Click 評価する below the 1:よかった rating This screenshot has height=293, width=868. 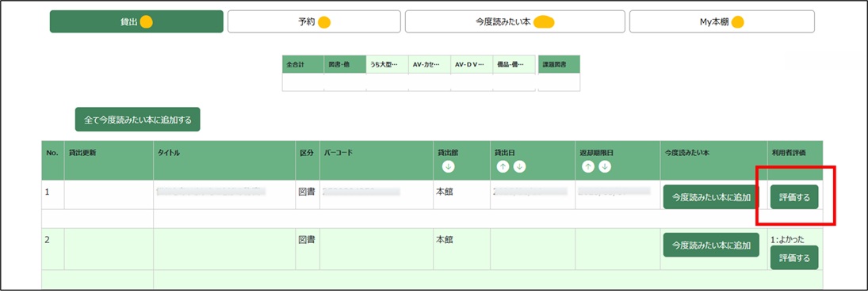793,257
